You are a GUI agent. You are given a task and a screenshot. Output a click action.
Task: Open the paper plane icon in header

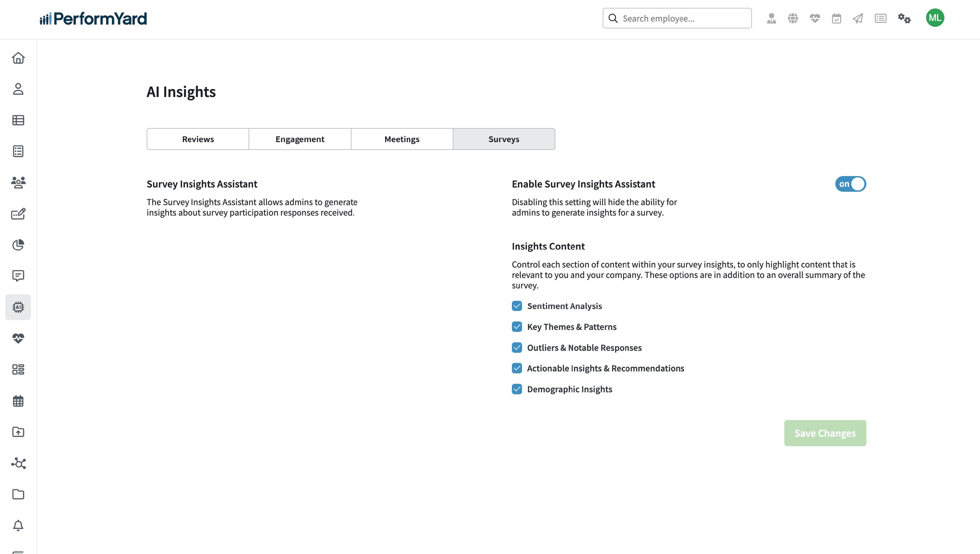tap(858, 18)
